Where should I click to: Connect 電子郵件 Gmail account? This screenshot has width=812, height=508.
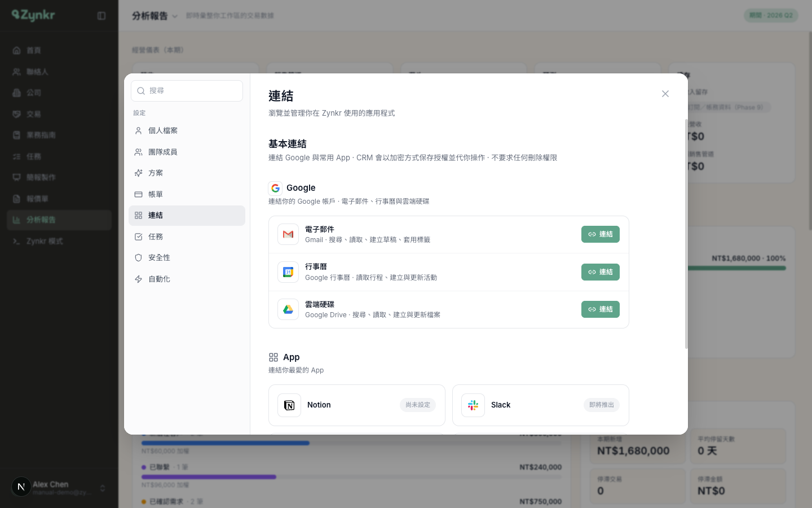600,234
